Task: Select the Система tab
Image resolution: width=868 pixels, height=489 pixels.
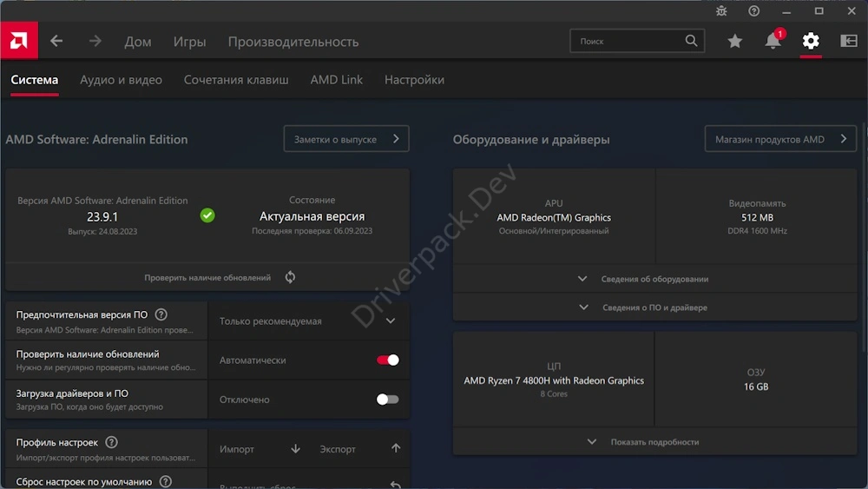Action: tap(35, 80)
